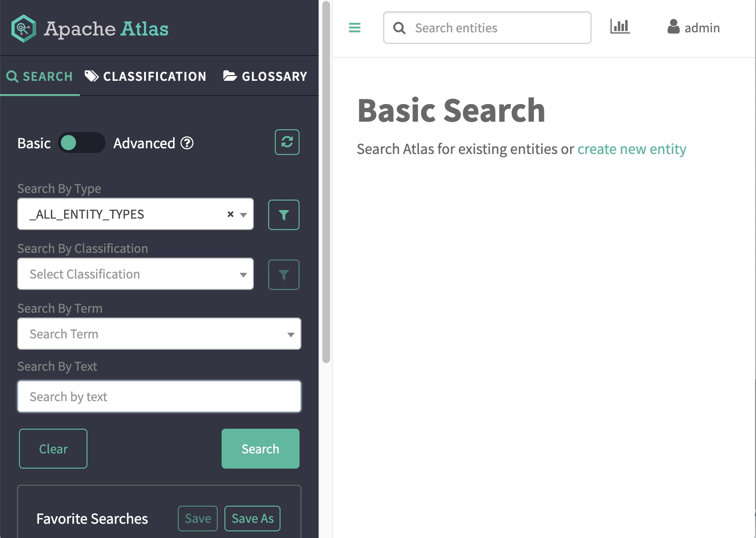
Task: Expand the Search By Type dropdown arrow
Action: pyautogui.click(x=243, y=215)
